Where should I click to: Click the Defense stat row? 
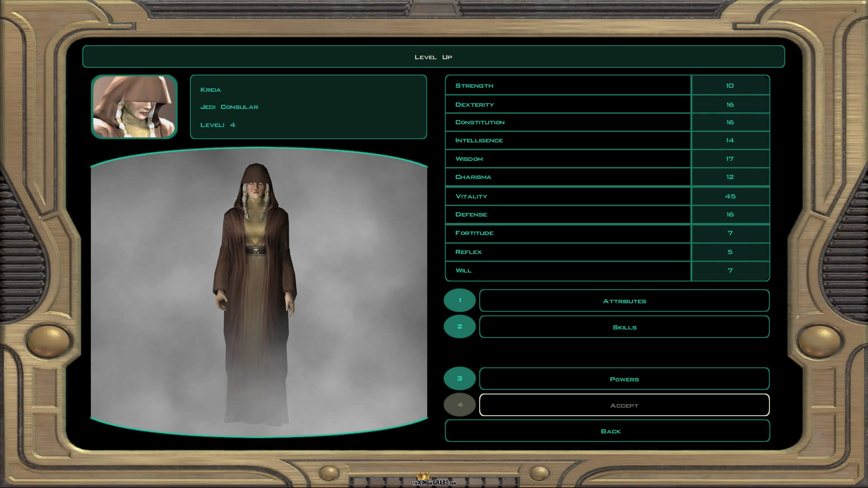click(x=568, y=215)
